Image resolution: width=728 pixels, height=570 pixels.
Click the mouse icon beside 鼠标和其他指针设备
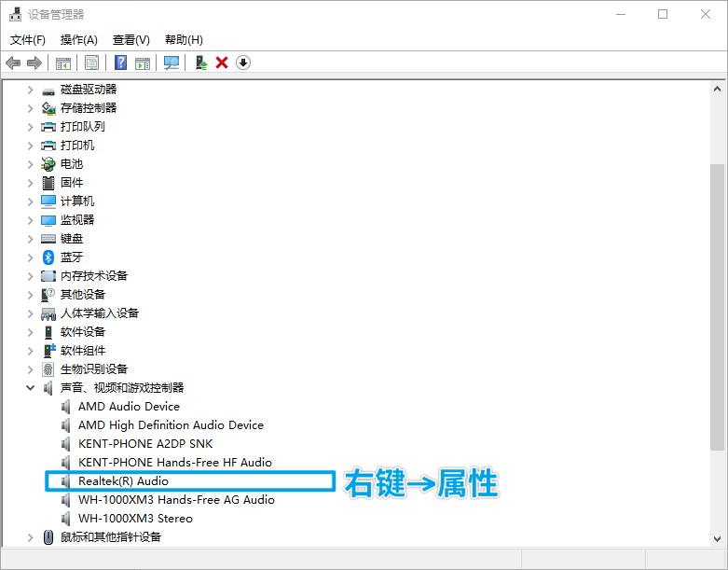pos(48,537)
